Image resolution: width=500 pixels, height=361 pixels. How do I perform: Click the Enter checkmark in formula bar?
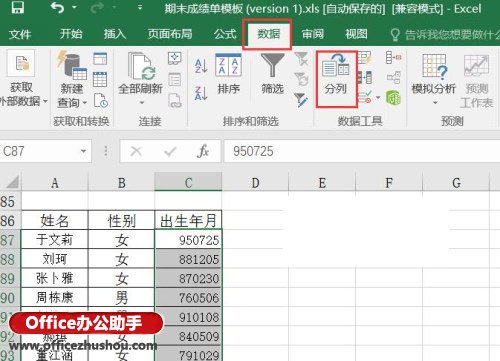tap(170, 152)
